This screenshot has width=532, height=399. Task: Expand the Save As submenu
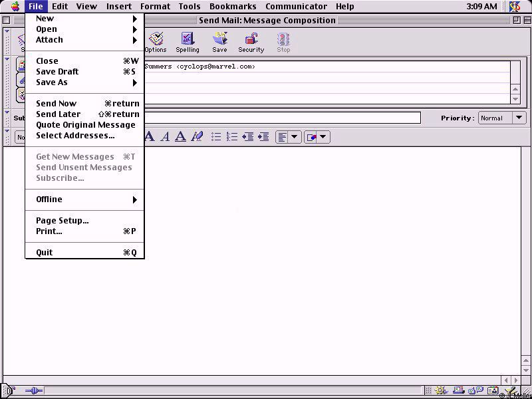[x=85, y=82]
